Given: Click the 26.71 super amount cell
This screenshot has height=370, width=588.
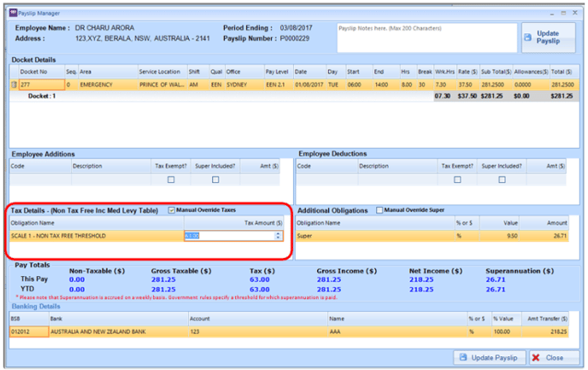Looking at the screenshot, I should click(544, 236).
